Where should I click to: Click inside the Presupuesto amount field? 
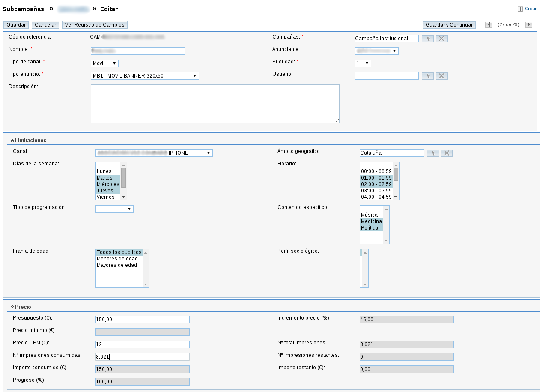(x=141, y=319)
